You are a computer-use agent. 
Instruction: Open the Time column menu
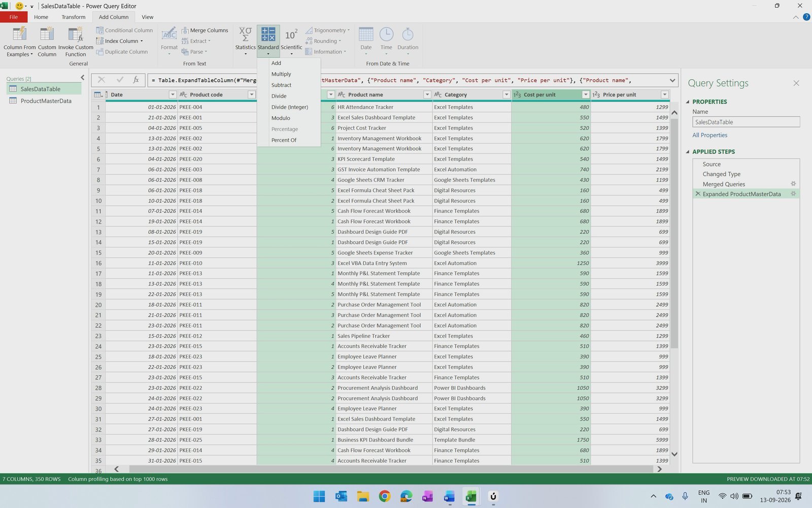pos(386,42)
